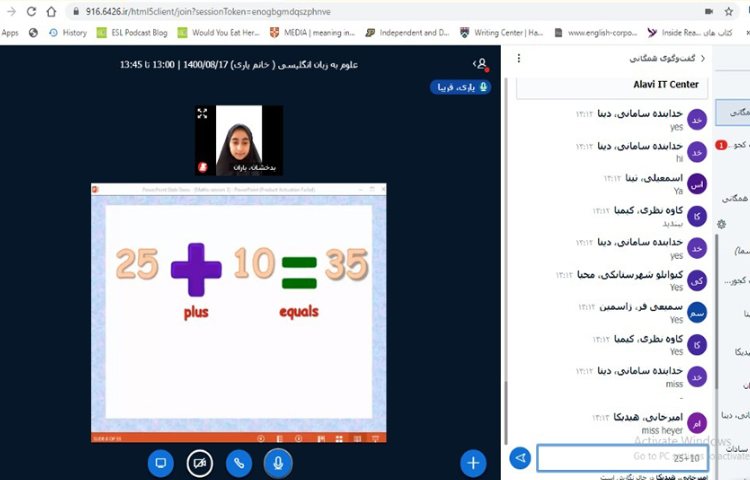Open the Inside Rea... bookmark

coord(690,33)
